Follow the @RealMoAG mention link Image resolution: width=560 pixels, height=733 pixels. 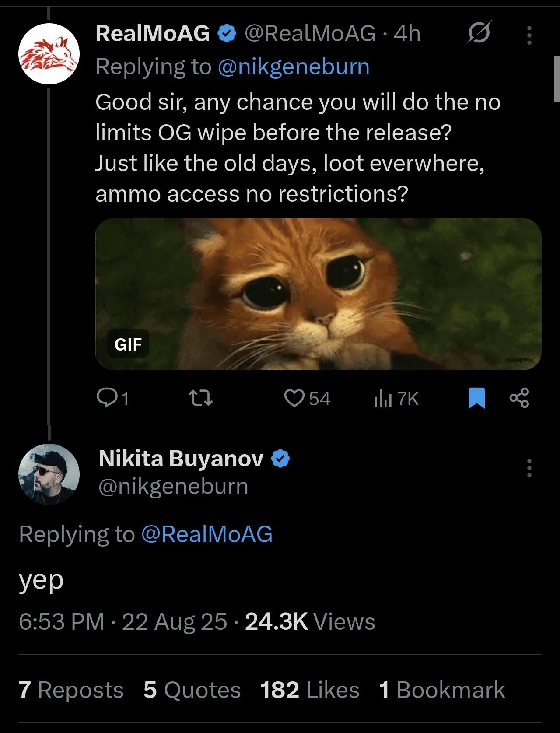206,534
